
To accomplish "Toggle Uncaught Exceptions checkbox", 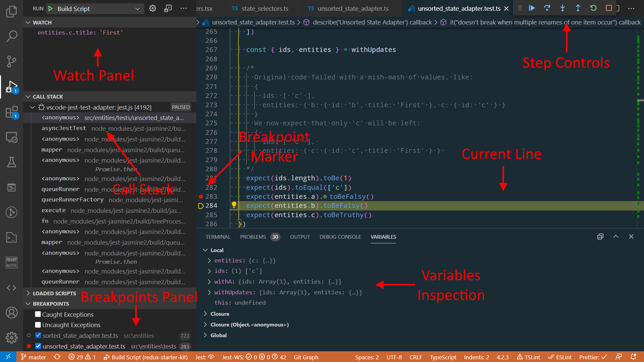I will (38, 325).
